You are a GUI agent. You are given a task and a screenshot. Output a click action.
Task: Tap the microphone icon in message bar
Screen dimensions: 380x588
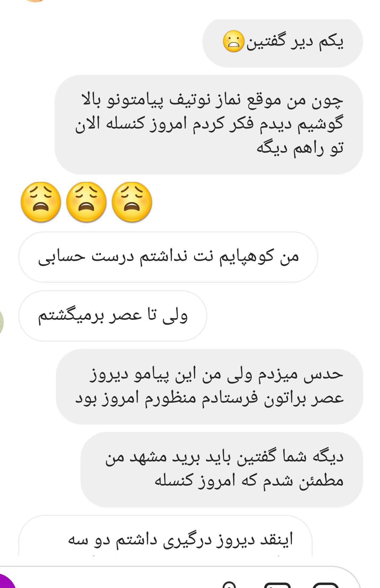(230, 585)
